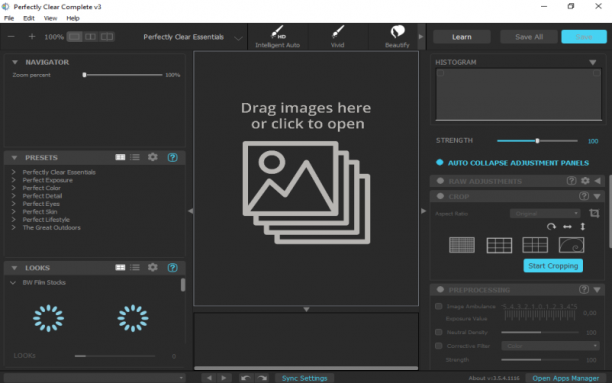Go to previous image arrow
Screen dimensions: 612x383
209,378
